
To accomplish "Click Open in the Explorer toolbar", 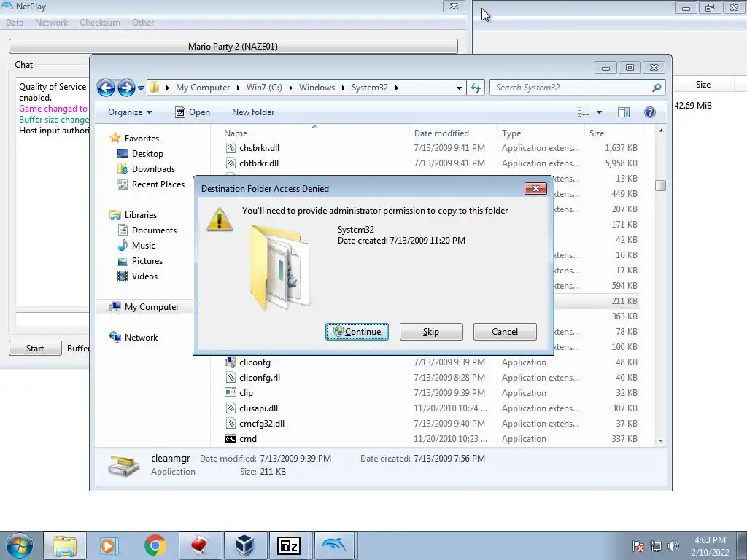I will point(193,112).
